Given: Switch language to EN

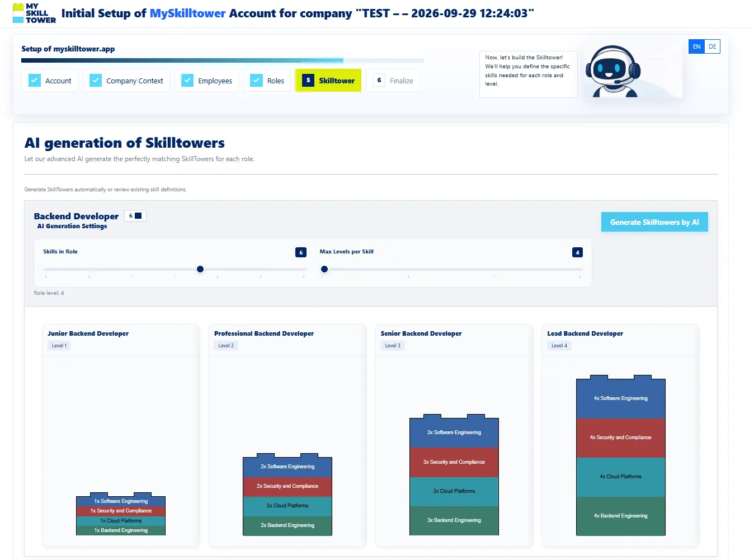Looking at the screenshot, I should (696, 47).
